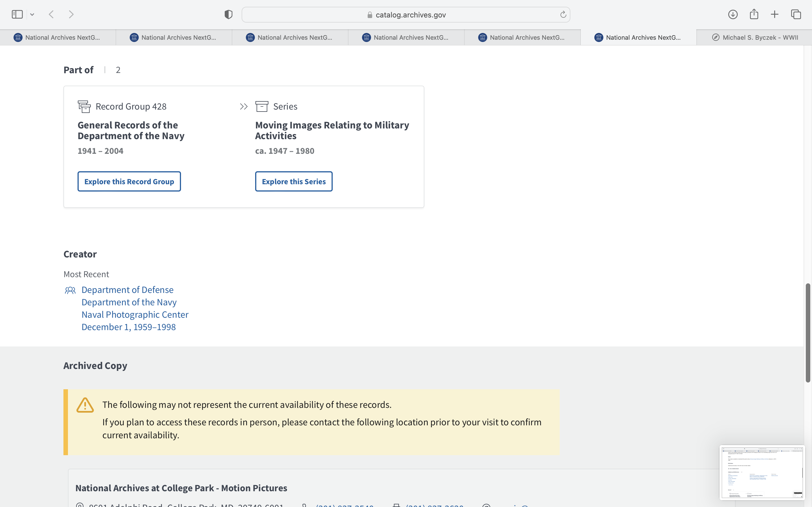Click Explore this Record Group button
Viewport: 812px width, 507px height.
point(129,181)
